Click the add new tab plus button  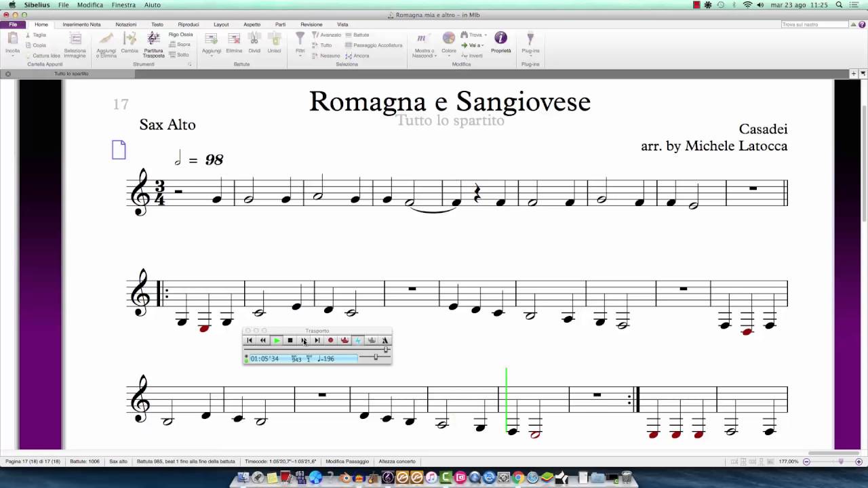854,73
